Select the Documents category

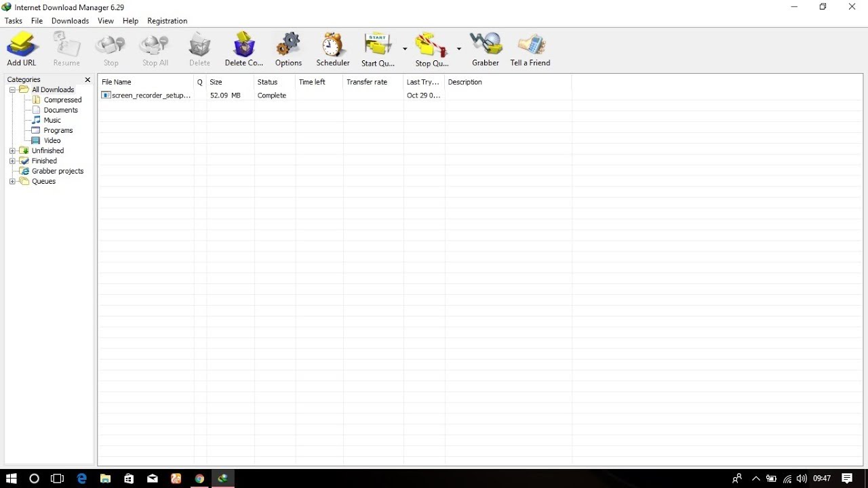click(60, 110)
